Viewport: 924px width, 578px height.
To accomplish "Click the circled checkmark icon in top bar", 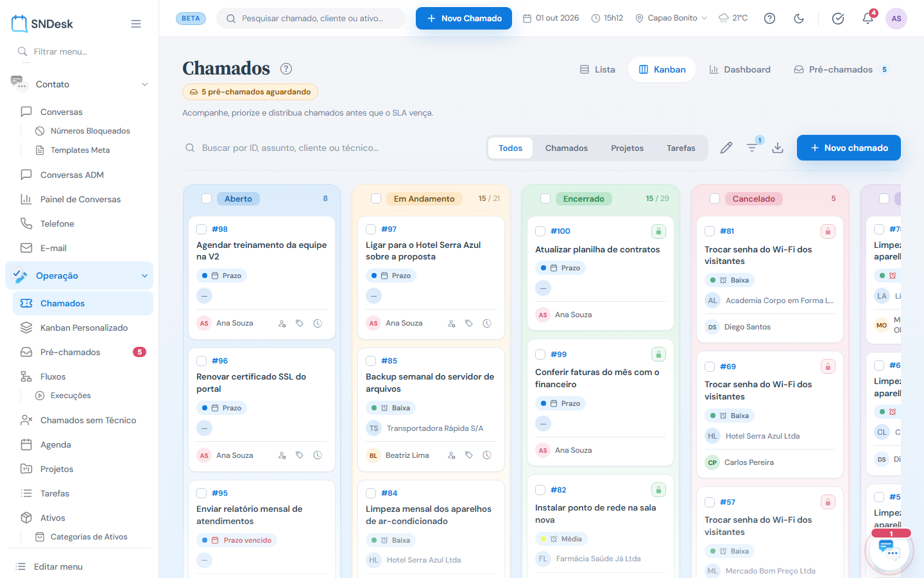I will click(838, 19).
